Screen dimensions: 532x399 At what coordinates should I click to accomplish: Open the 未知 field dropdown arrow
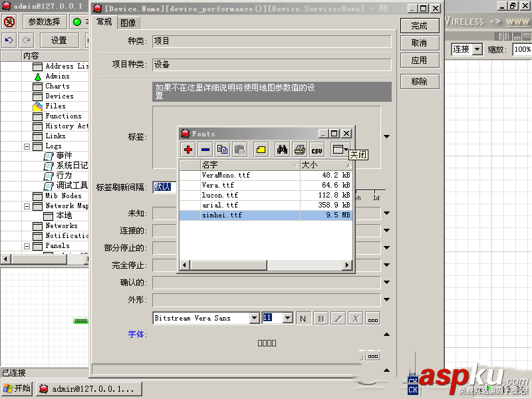[386, 213]
